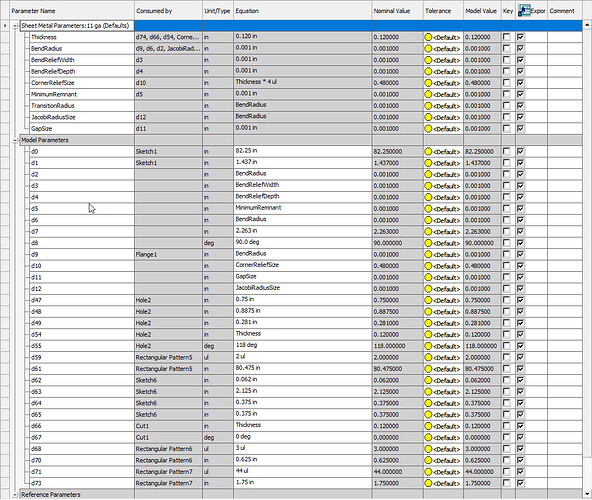Click the row selector arrow beside Sheet Metal Parameters
Image resolution: width=592 pixels, height=500 pixels.
click(5, 26)
